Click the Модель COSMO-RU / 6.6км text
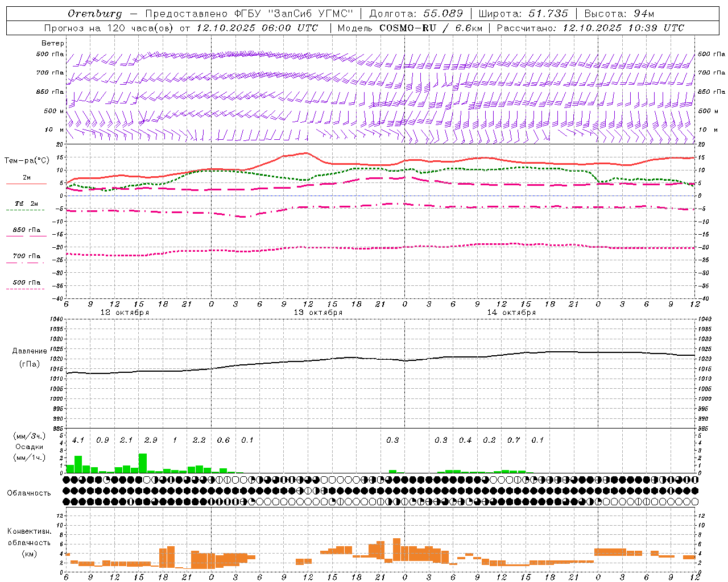This screenshot has height=582, width=728. click(409, 28)
